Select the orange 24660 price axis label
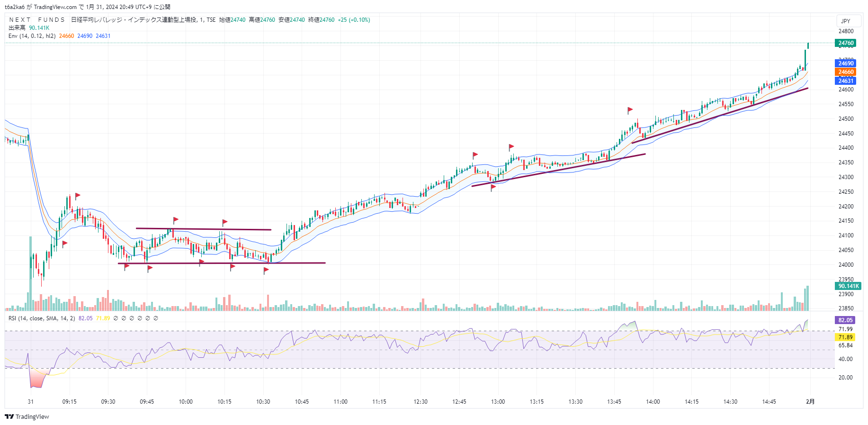The height and width of the screenshot is (425, 868). point(846,72)
